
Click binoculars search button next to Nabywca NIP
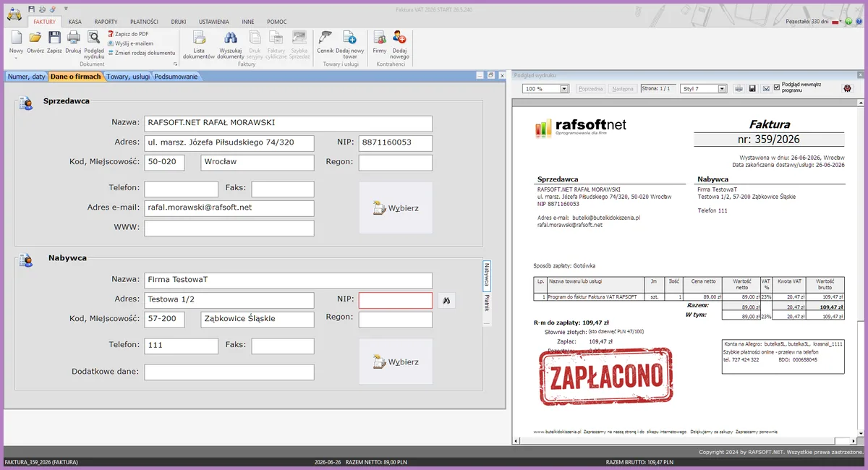coord(446,300)
